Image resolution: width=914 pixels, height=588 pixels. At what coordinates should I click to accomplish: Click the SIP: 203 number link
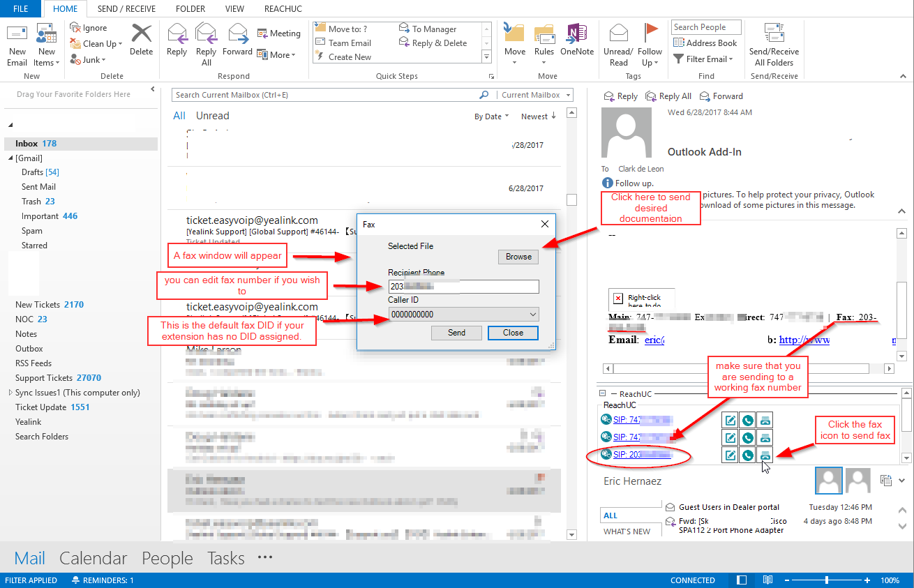[641, 455]
